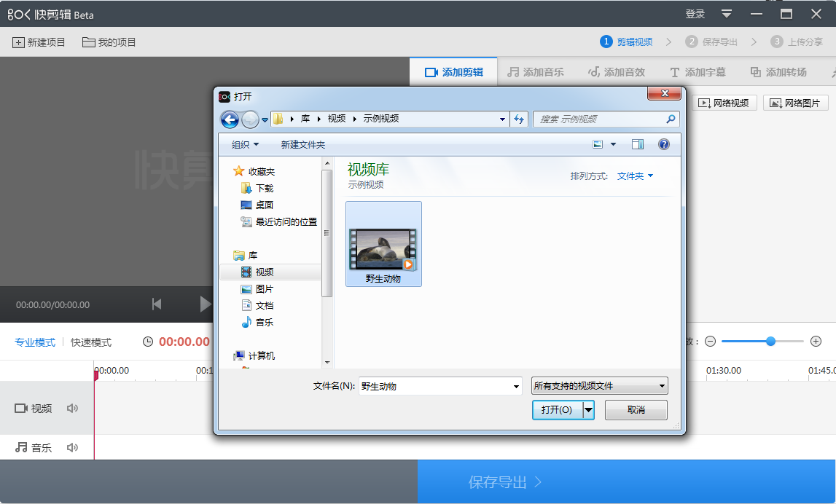Click the change view icon
836x504 pixels.
coord(598,144)
